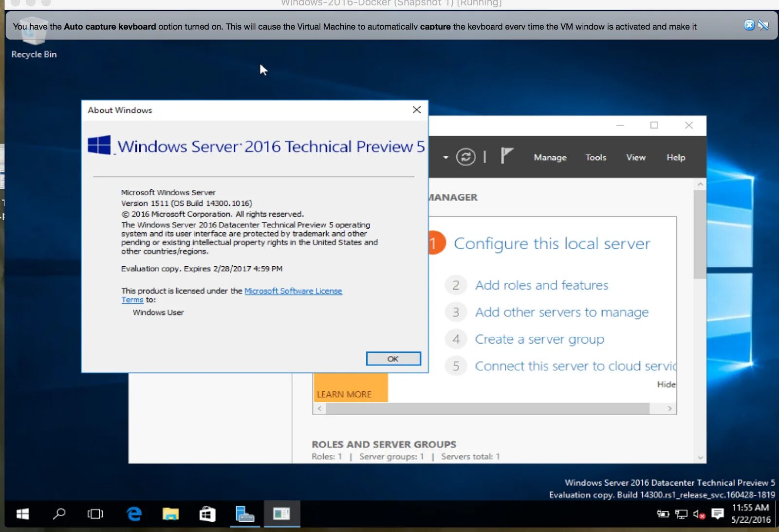The height and width of the screenshot is (532, 779).
Task: Click the power/battery tray icon
Action: 663,514
